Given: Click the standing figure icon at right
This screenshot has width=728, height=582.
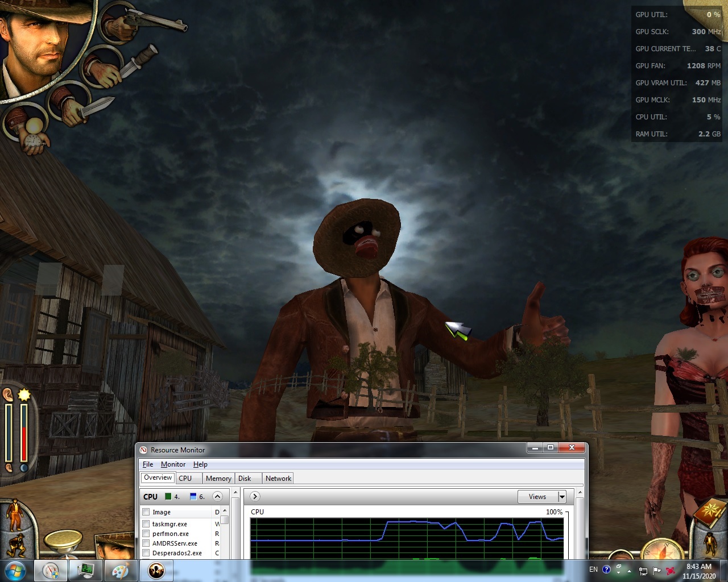Looking at the screenshot, I should point(710,544).
